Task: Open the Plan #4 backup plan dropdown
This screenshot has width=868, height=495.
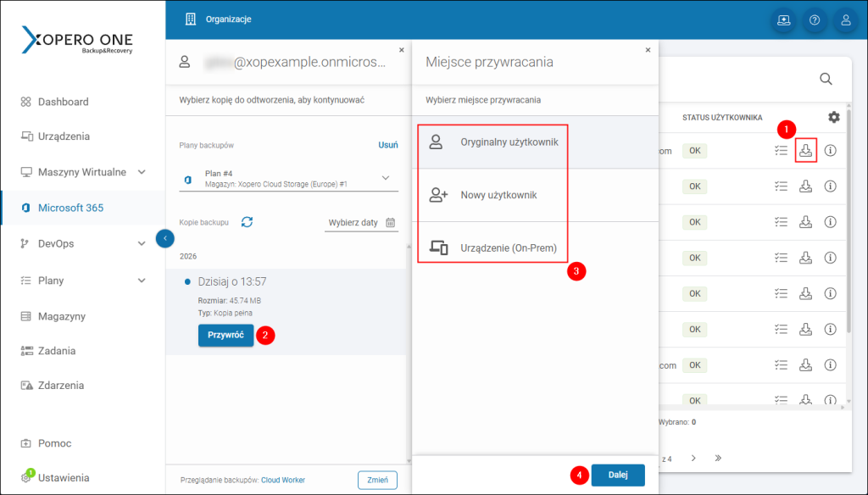Action: 386,177
